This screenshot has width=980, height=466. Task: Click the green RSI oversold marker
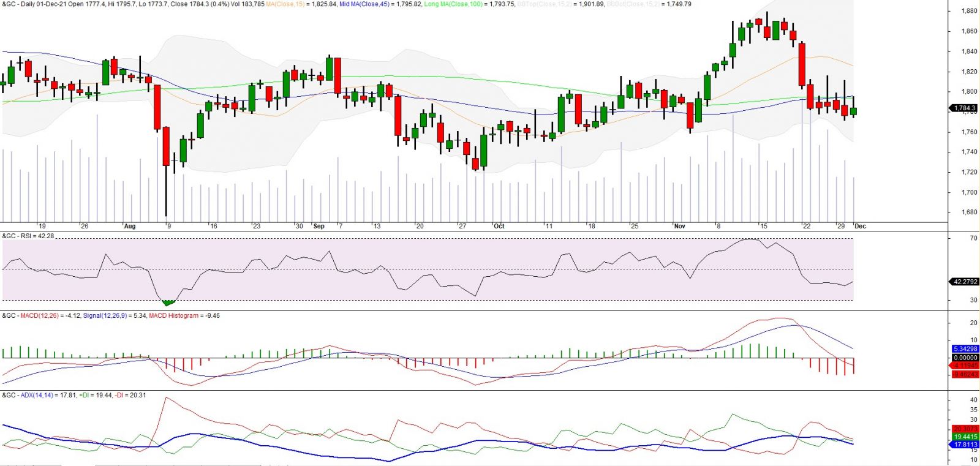coord(168,303)
